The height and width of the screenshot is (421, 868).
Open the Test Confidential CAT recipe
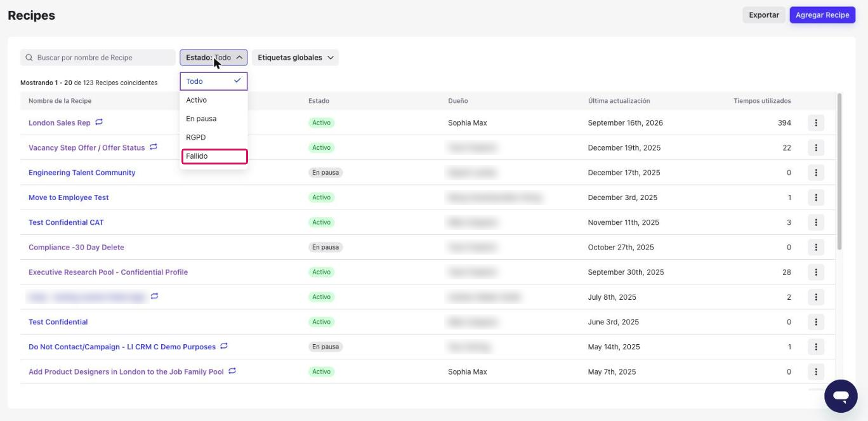pyautogui.click(x=66, y=222)
